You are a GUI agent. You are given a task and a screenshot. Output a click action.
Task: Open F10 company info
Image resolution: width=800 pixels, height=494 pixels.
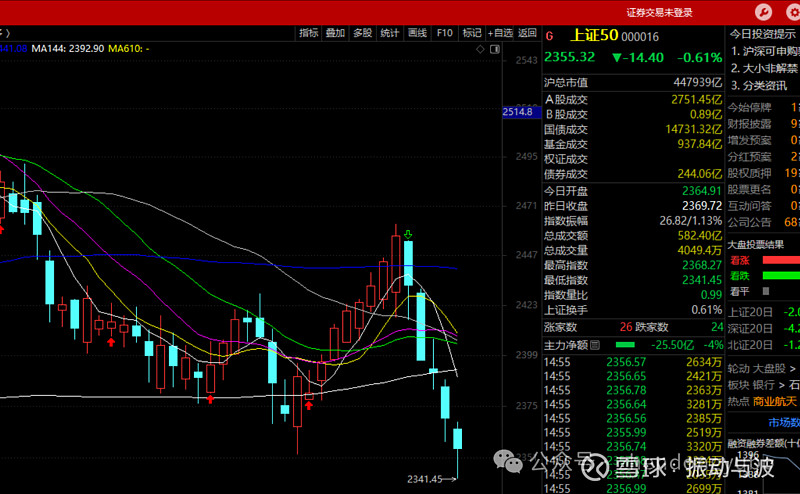(x=444, y=33)
